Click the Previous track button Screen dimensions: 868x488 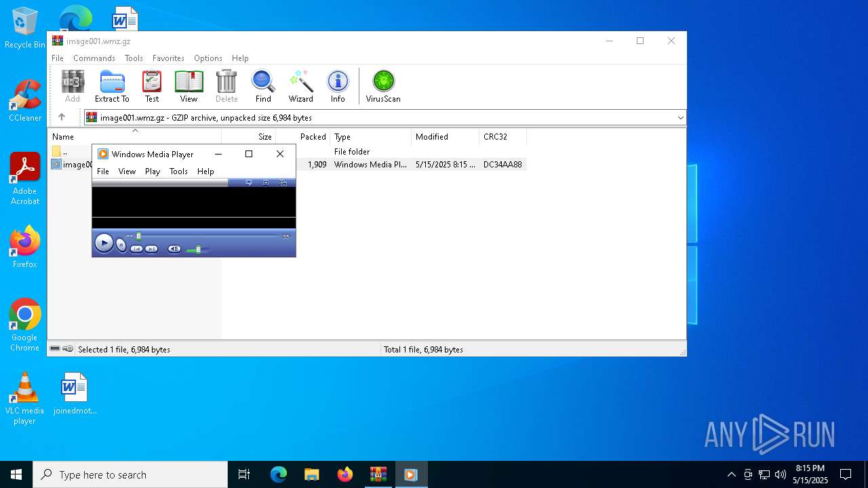[136, 249]
